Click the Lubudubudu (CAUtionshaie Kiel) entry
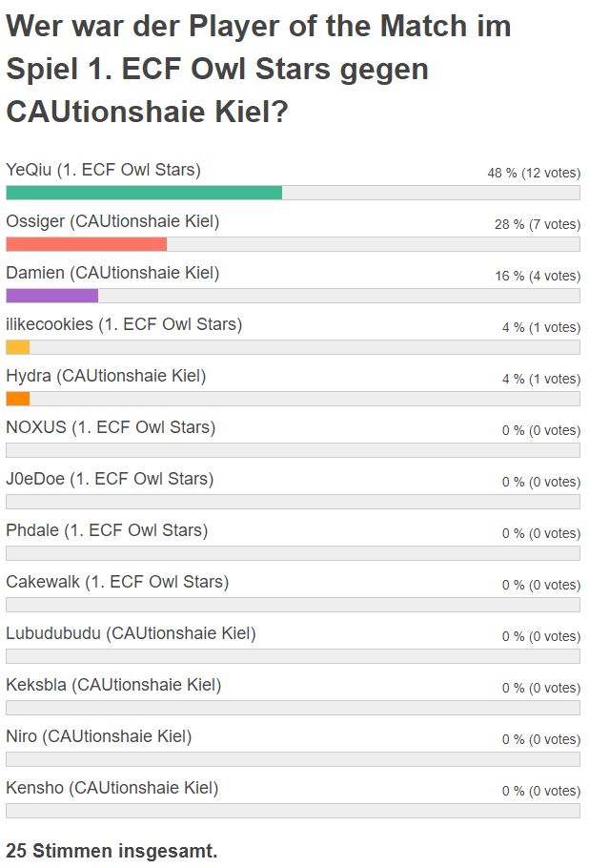Image resolution: width=589 pixels, height=868 pixels. click(132, 632)
